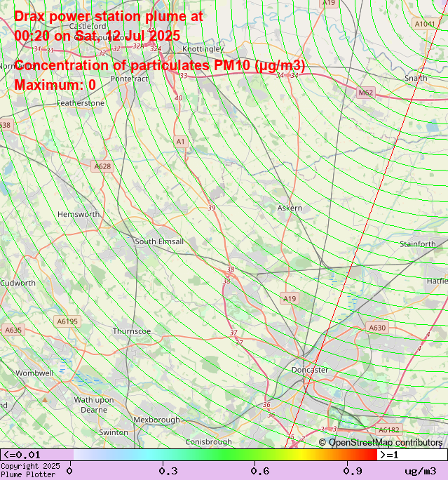Click the Pontefract label
This screenshot has width=448, height=480.
pos(130,79)
